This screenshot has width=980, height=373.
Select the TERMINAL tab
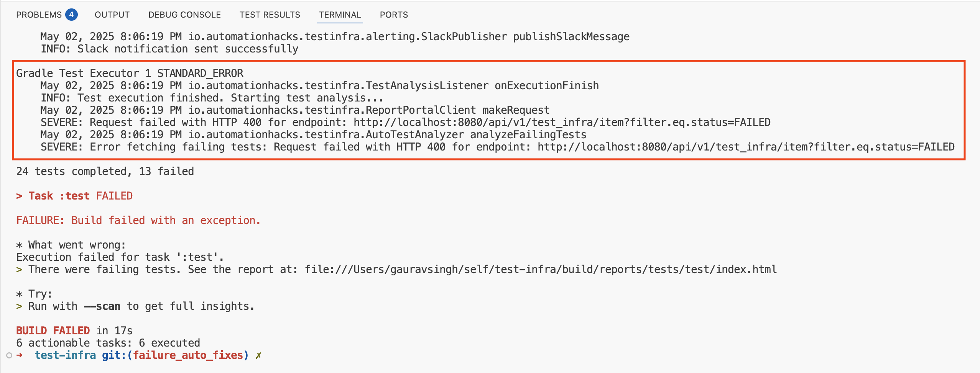(340, 15)
